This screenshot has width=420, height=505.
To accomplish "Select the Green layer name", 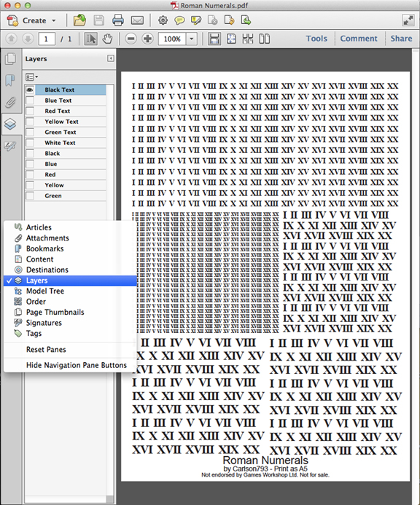I will click(x=53, y=196).
